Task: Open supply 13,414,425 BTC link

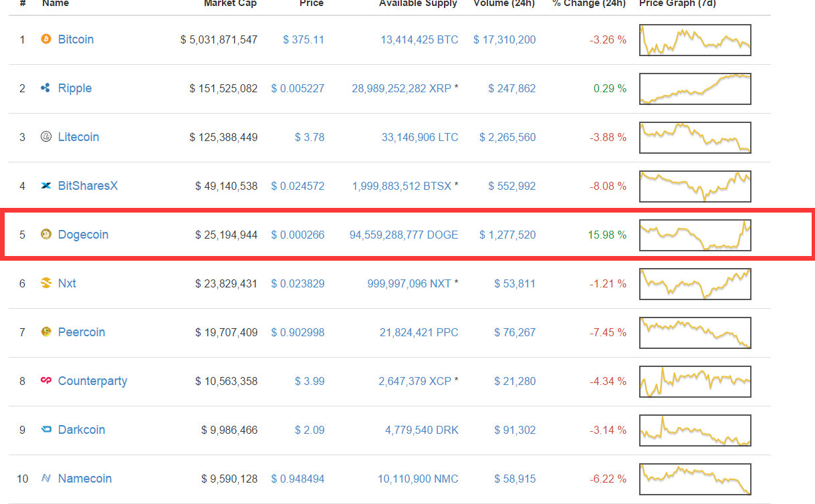Action: click(419, 39)
